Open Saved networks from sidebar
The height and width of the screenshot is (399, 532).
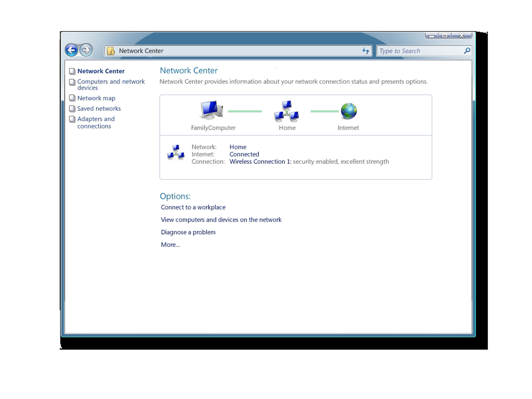(99, 108)
